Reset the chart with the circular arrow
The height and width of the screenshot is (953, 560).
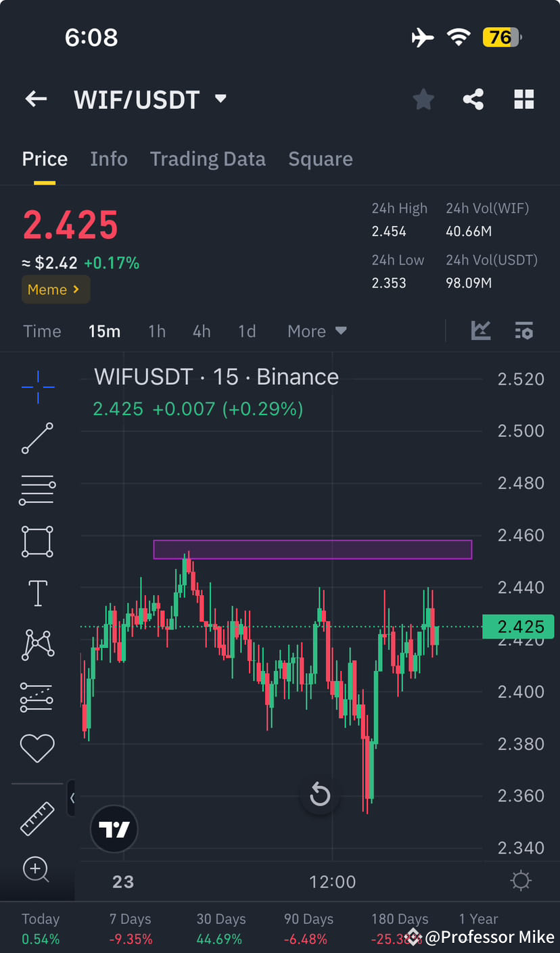click(x=319, y=795)
